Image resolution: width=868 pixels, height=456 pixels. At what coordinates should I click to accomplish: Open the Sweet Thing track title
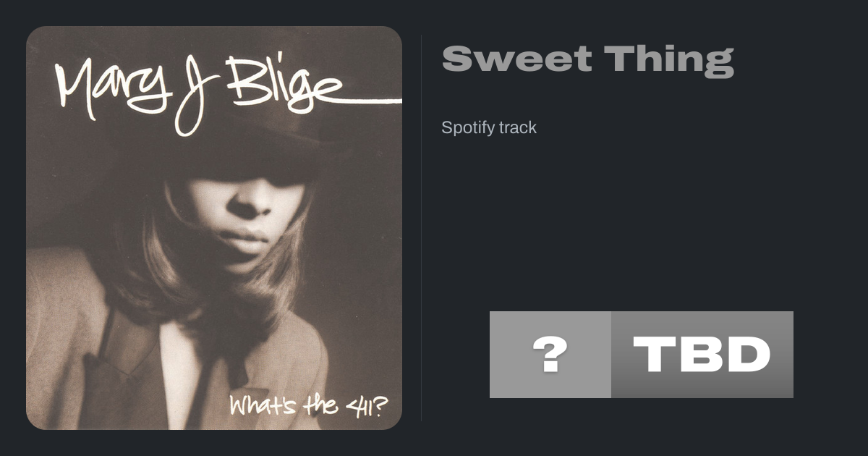pyautogui.click(x=587, y=59)
